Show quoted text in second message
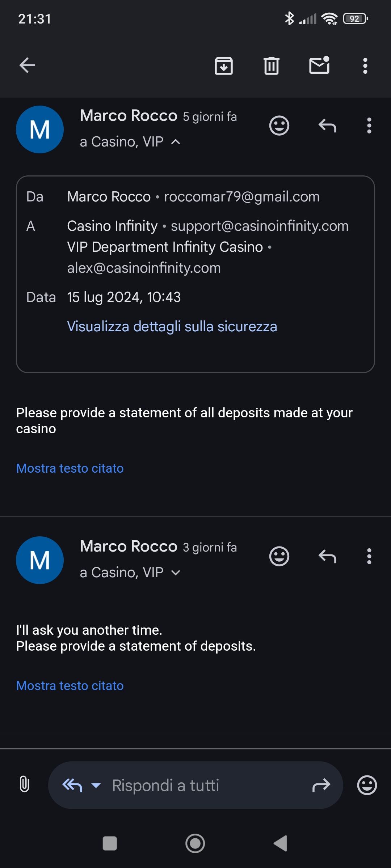This screenshot has width=391, height=868. tap(70, 686)
